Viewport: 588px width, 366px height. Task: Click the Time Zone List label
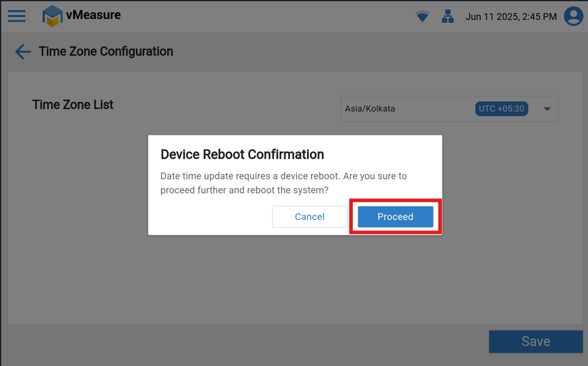coord(72,105)
